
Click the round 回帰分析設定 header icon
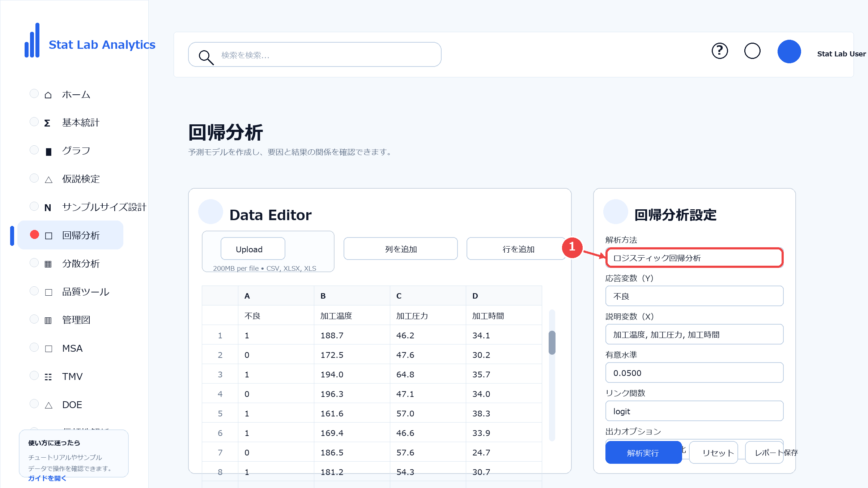(x=616, y=211)
